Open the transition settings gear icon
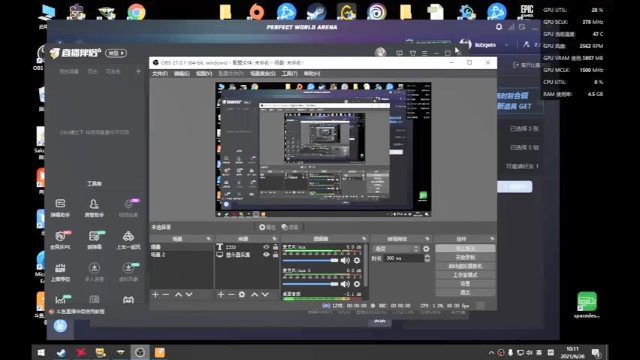The image size is (640, 360). coord(427,249)
